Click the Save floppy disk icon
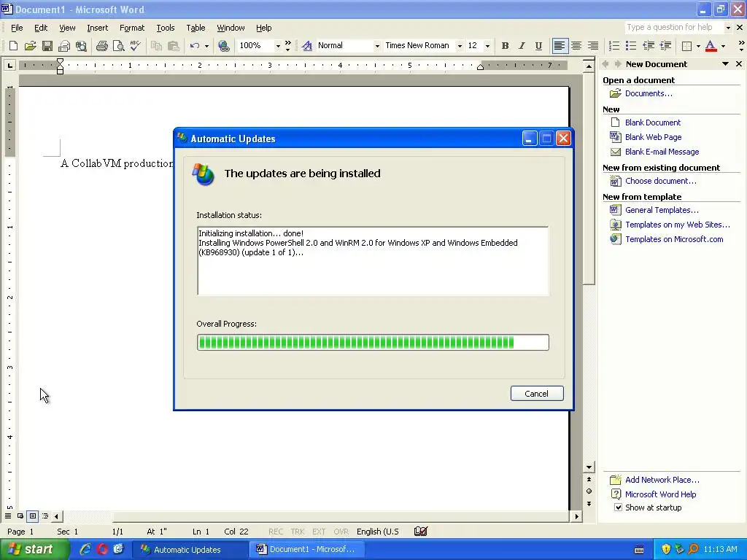The image size is (747, 560). pos(47,46)
